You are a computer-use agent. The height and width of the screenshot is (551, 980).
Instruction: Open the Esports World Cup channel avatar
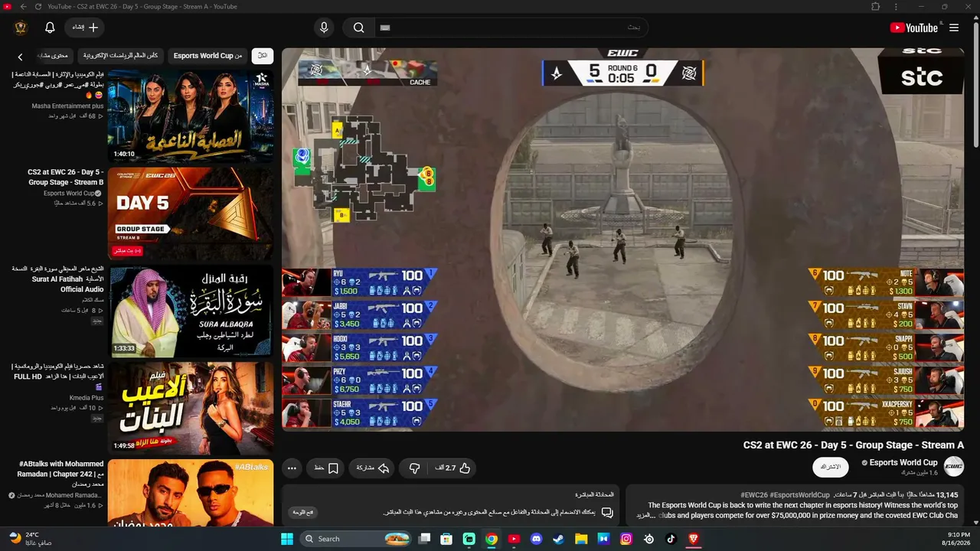point(953,466)
